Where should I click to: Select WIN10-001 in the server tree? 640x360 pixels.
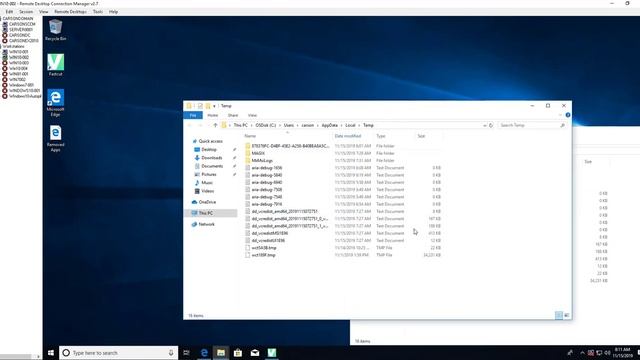[19, 52]
